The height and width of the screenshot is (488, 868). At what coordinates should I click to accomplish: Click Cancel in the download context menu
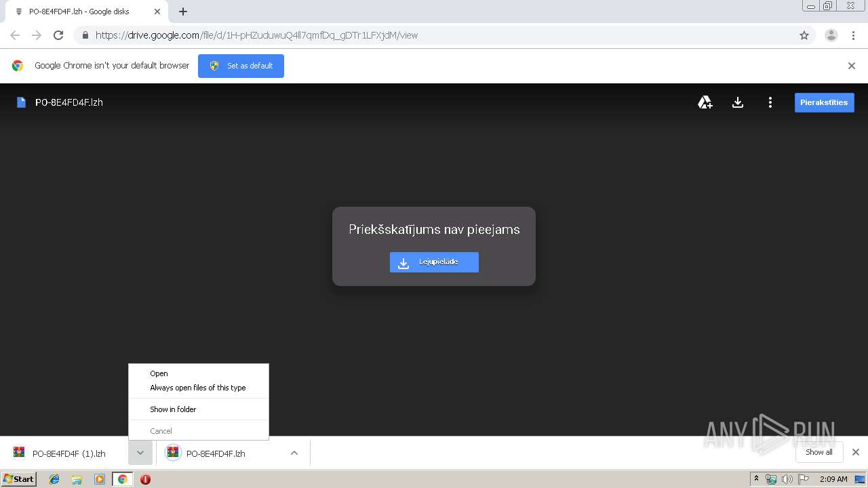click(199, 431)
